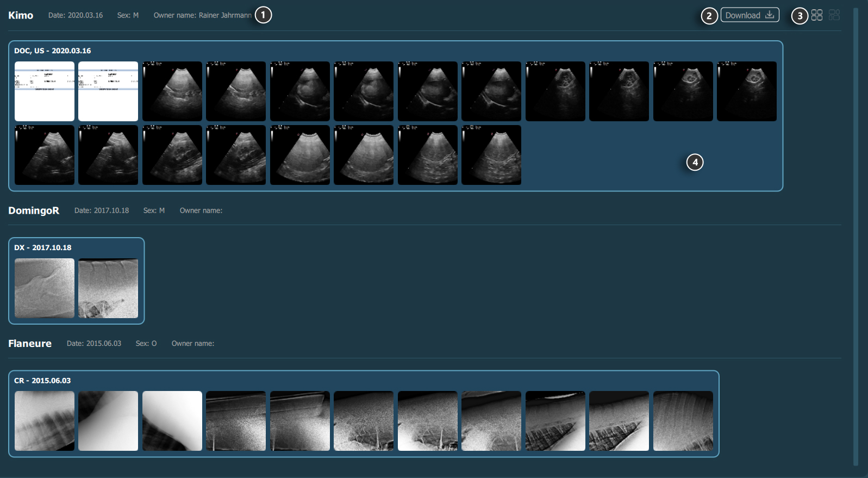868x478 pixels.
Task: Click annotation marker number 1
Action: 263,15
